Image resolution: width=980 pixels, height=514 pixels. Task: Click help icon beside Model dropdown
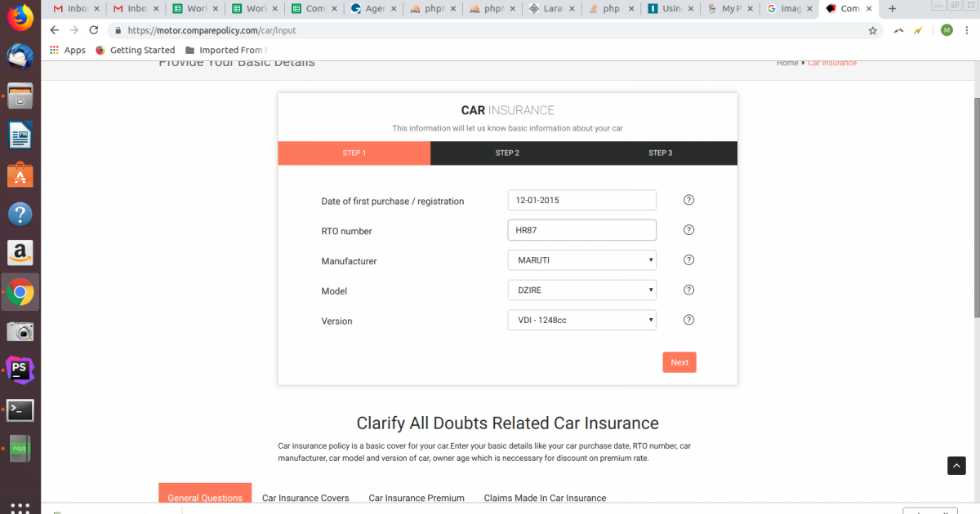[x=688, y=290]
